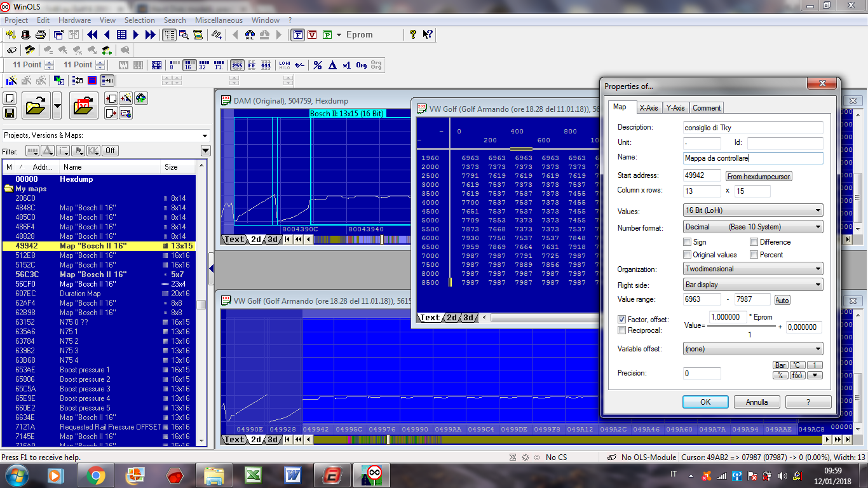Select the boxed F view icon
Screen dimensions: 868x488
(297, 35)
